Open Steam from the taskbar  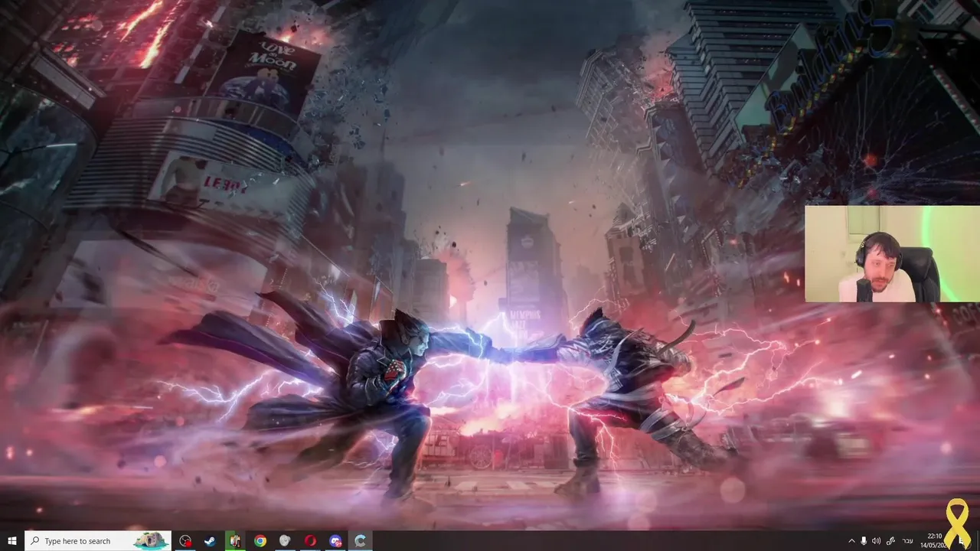[210, 541]
